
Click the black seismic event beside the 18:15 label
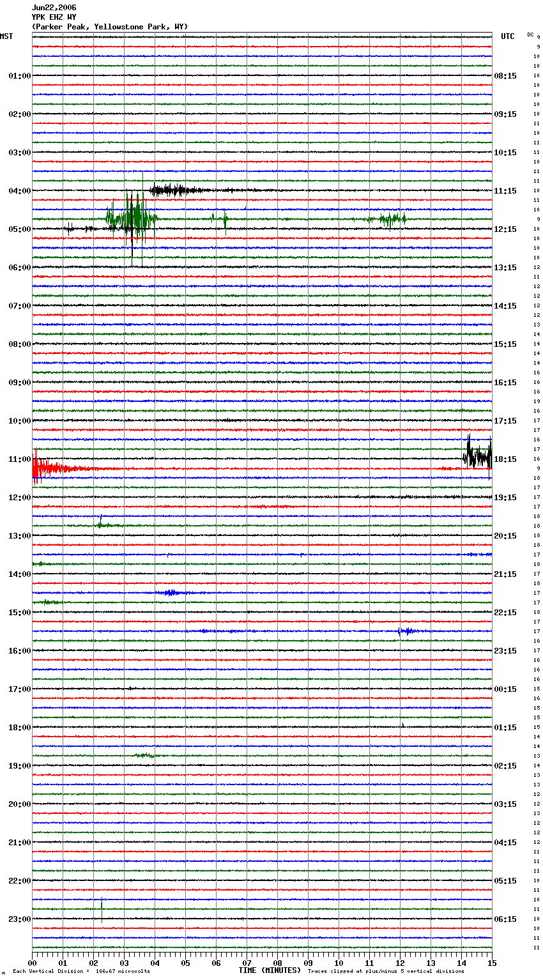pos(477,456)
